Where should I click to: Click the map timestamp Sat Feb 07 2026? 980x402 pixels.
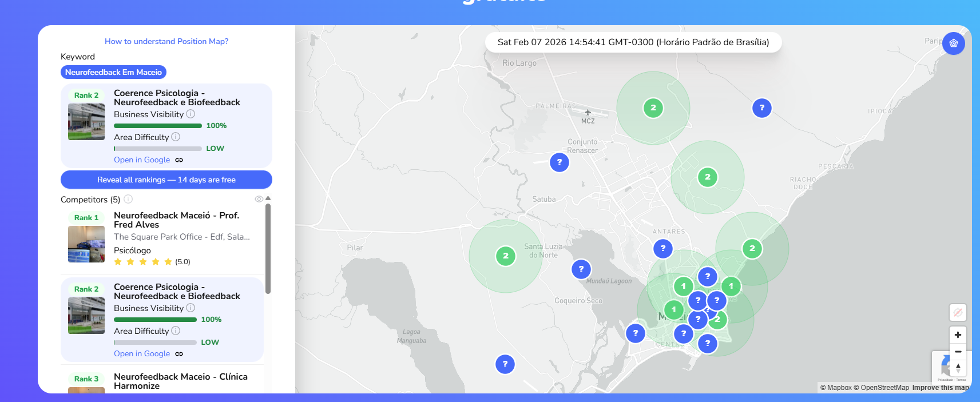[633, 42]
